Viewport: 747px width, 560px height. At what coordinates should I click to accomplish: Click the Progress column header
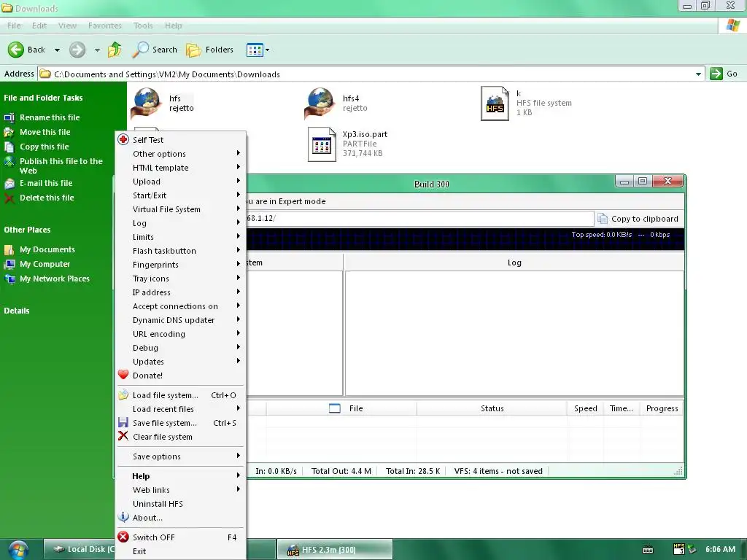pyautogui.click(x=662, y=408)
